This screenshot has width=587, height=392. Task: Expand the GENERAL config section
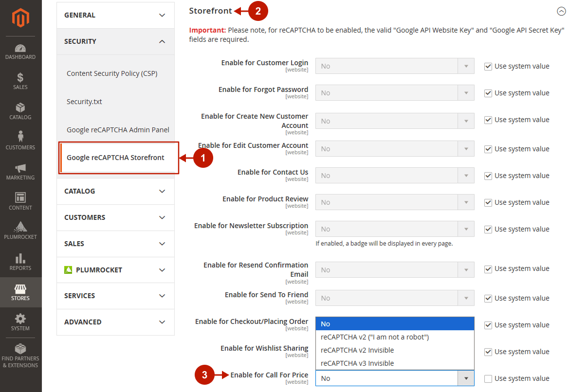click(115, 15)
